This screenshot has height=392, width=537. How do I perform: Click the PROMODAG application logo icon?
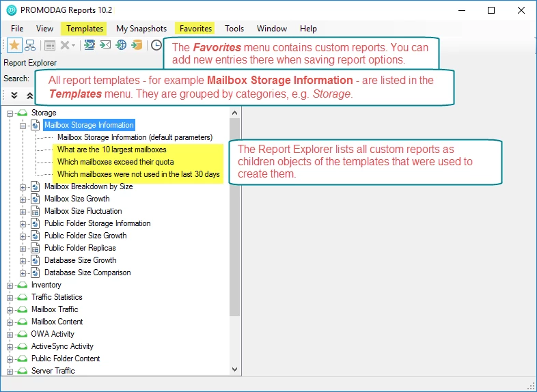point(12,10)
